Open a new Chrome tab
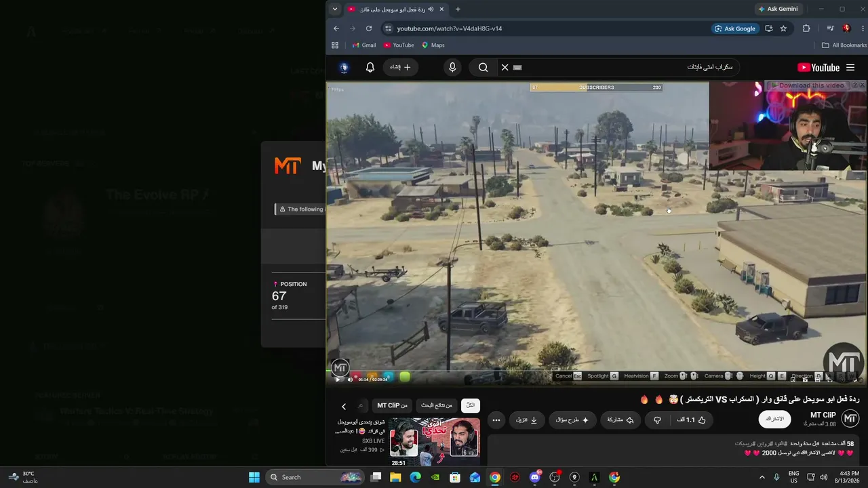Screen dimensions: 868x488 [458, 9]
